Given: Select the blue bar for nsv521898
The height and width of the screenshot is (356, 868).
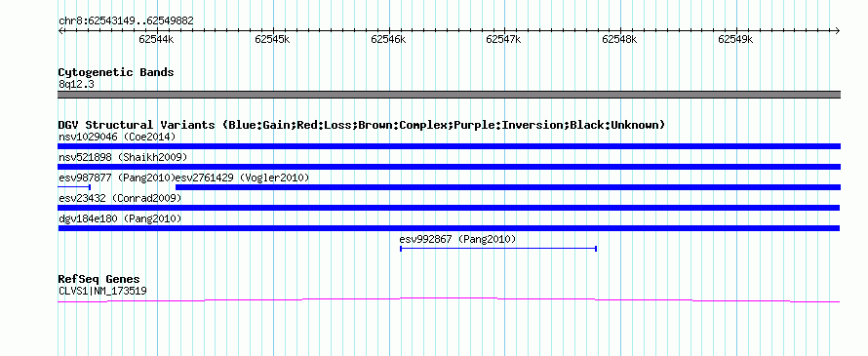Looking at the screenshot, I should (449, 167).
